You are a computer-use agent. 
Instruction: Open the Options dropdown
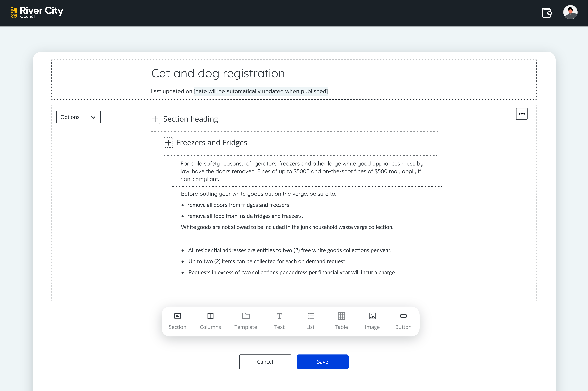click(78, 117)
